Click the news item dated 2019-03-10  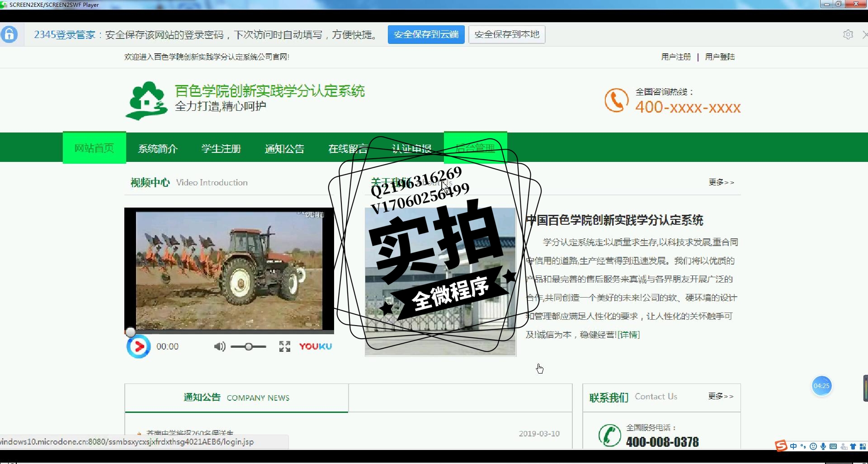348,433
